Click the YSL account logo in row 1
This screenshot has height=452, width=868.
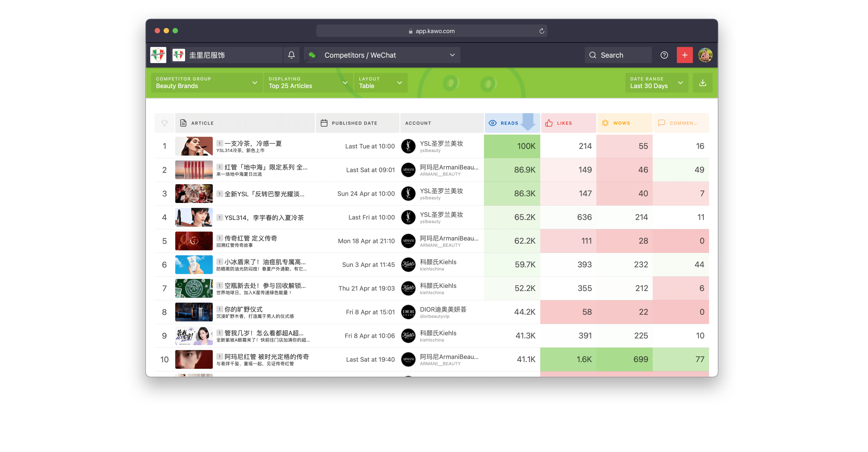tap(408, 146)
